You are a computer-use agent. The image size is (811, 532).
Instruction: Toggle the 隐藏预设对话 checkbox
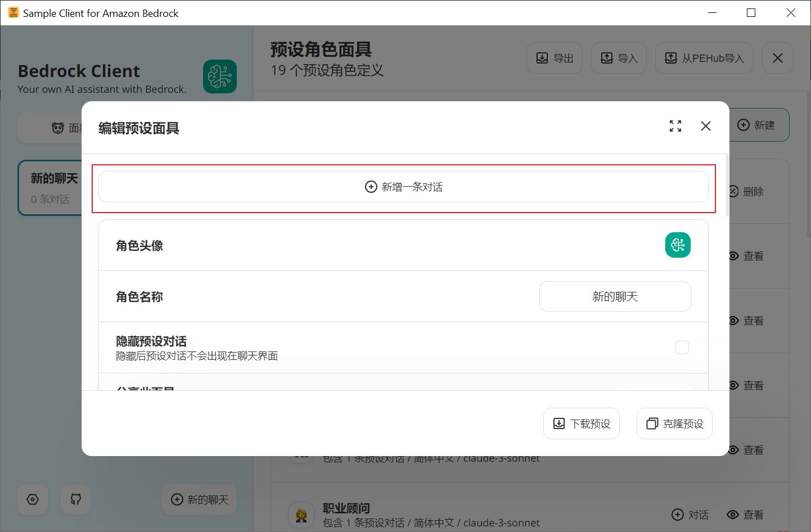[682, 348]
